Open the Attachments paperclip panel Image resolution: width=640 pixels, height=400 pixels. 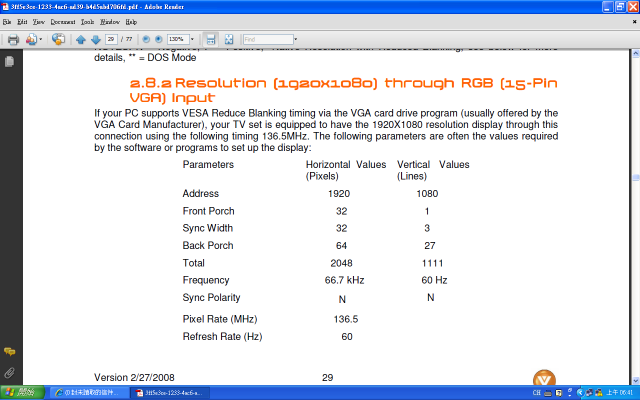tap(9, 372)
